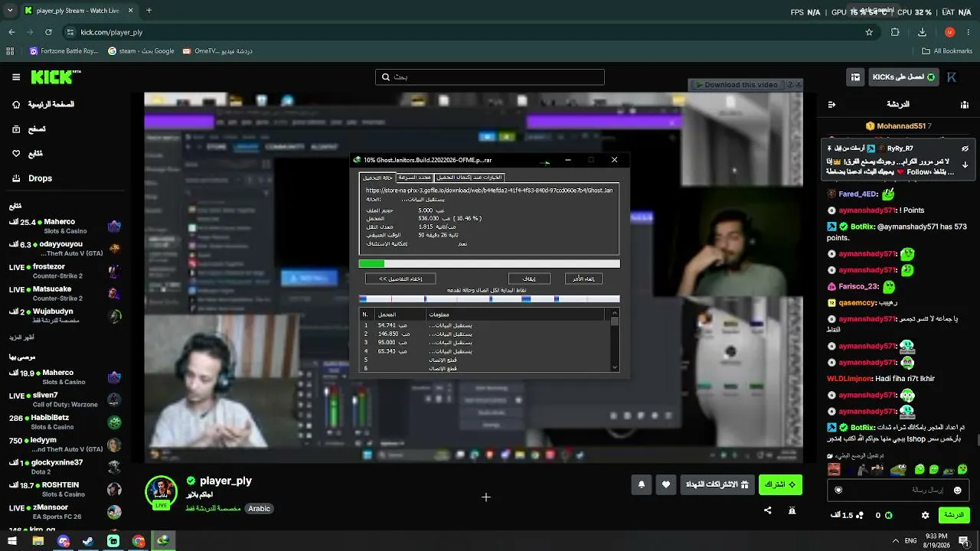Open chat settings gear icon
The image size is (980, 551).
pyautogui.click(x=925, y=516)
